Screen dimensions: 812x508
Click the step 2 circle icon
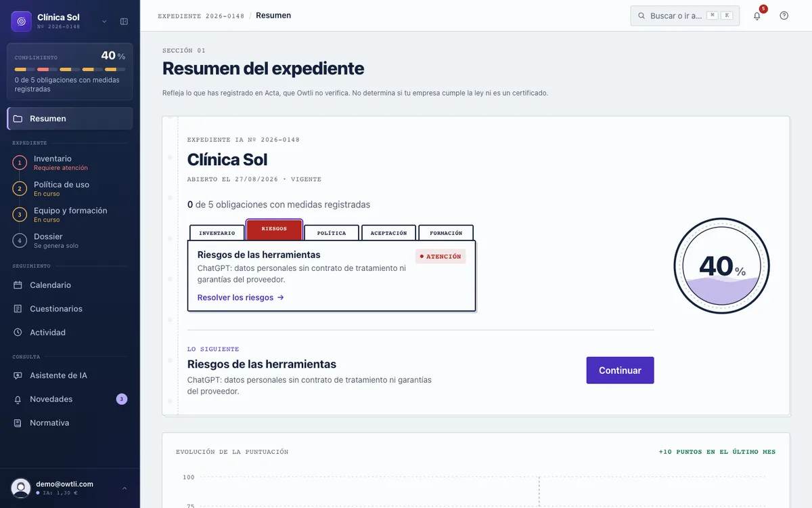tap(20, 188)
